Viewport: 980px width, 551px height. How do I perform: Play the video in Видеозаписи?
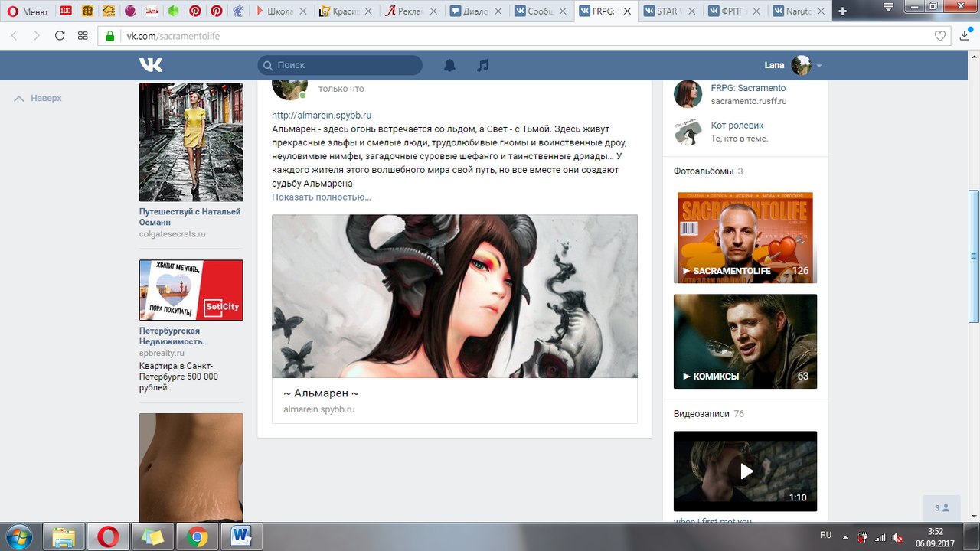tap(745, 471)
